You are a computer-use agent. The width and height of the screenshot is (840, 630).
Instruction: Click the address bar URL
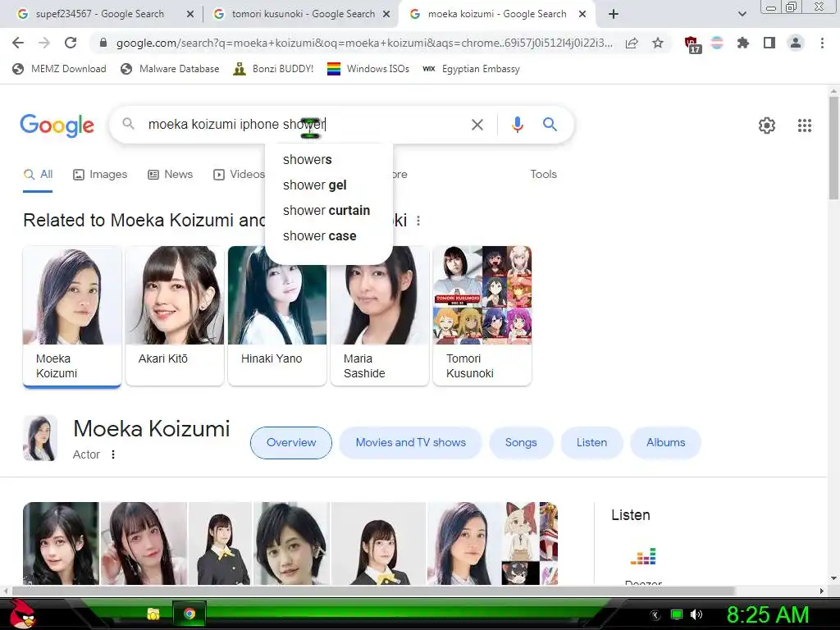[364, 43]
